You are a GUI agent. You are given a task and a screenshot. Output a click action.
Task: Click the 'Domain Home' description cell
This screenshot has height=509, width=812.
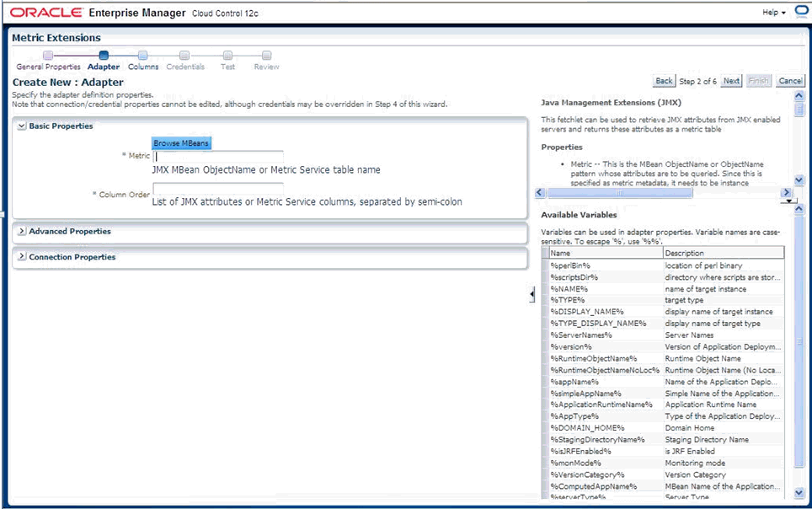coord(724,427)
